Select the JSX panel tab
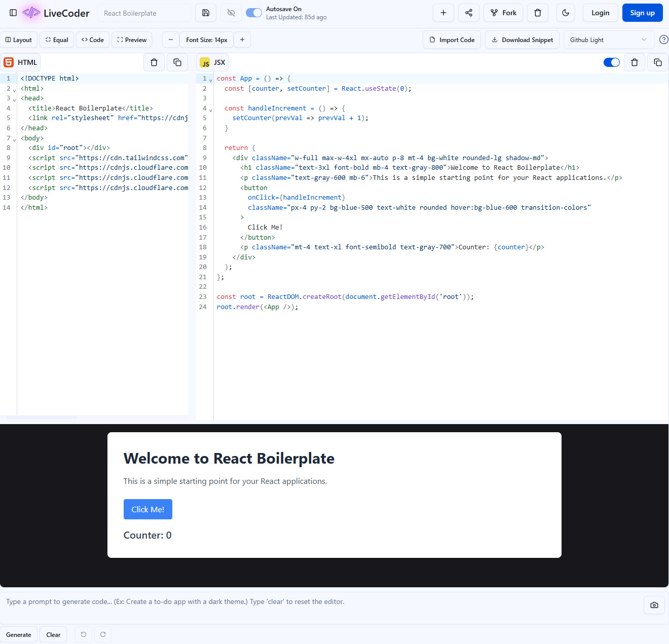The height and width of the screenshot is (644, 669). click(x=212, y=62)
